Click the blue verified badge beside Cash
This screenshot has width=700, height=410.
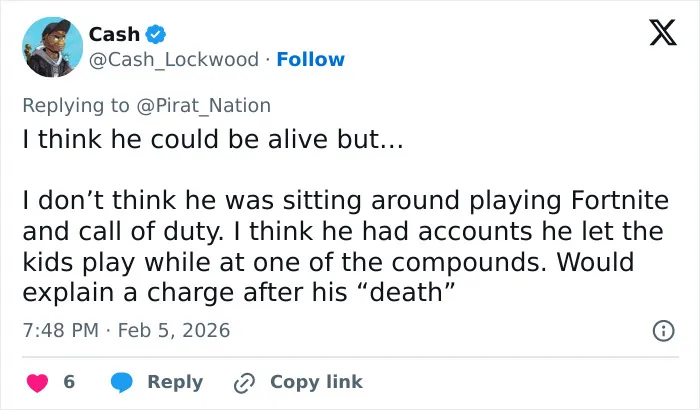pyautogui.click(x=156, y=34)
